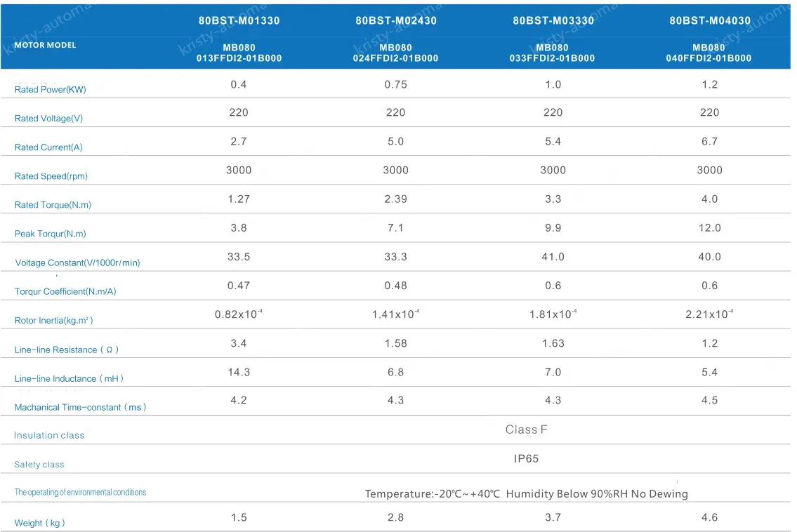Select the Rated Current(A) row label
This screenshot has height=532, width=797.
48,147
